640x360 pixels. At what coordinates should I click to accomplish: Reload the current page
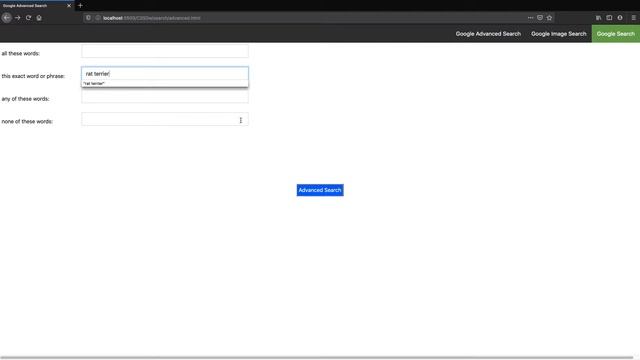(28, 18)
